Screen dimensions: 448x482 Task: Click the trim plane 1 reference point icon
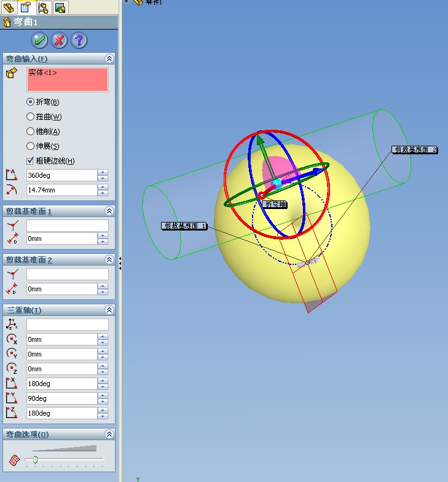pyautogui.click(x=12, y=226)
